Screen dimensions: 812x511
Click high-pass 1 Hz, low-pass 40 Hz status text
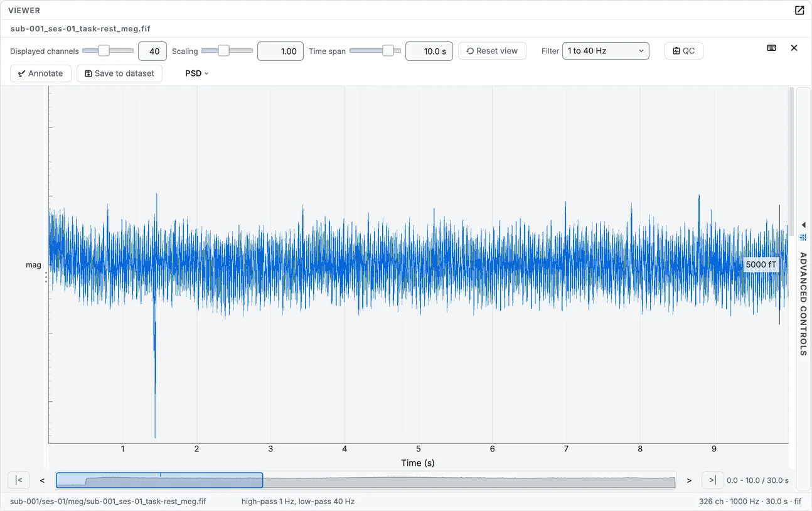coord(298,502)
